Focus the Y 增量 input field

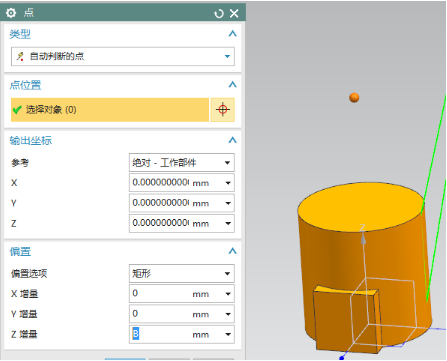[x=160, y=314]
